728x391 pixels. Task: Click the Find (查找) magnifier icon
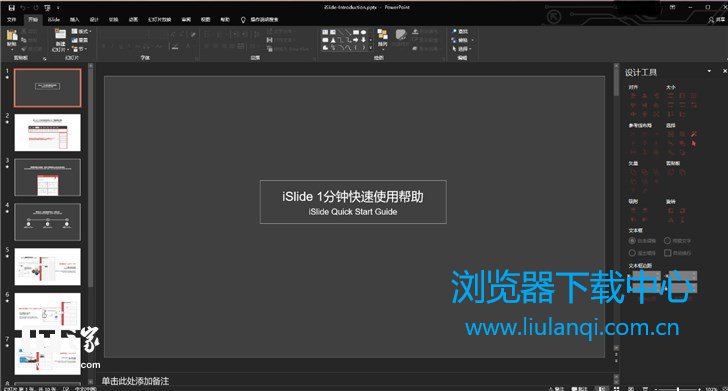click(454, 31)
